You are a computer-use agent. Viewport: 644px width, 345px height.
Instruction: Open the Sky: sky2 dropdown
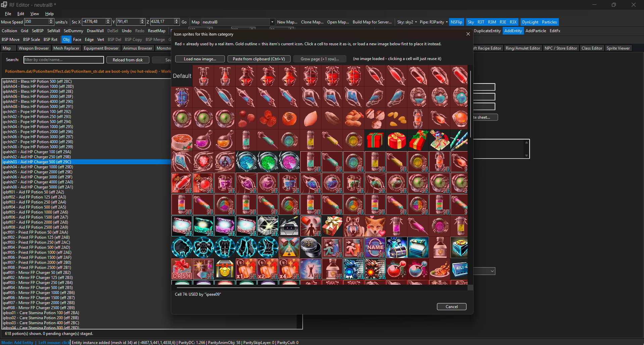[407, 22]
